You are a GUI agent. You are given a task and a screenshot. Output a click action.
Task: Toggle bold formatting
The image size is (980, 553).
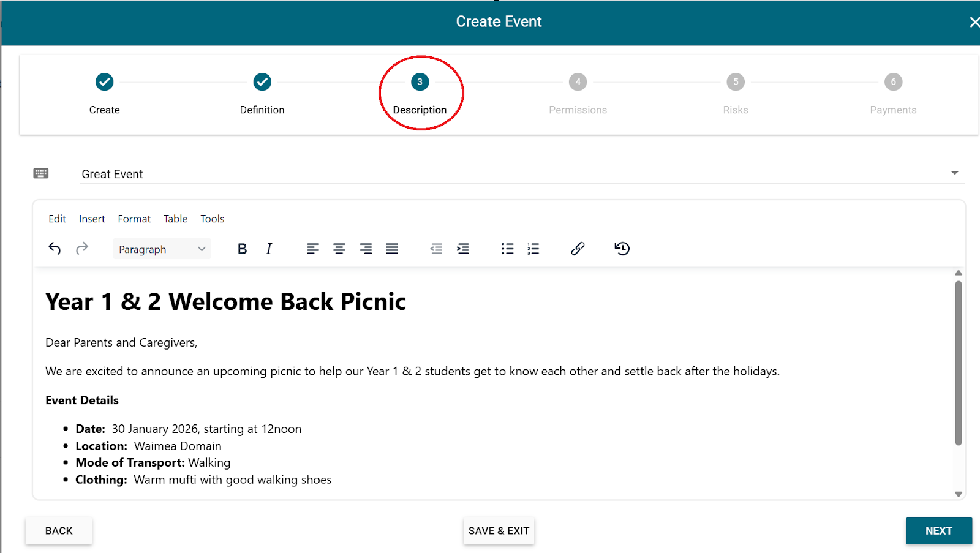pyautogui.click(x=242, y=249)
